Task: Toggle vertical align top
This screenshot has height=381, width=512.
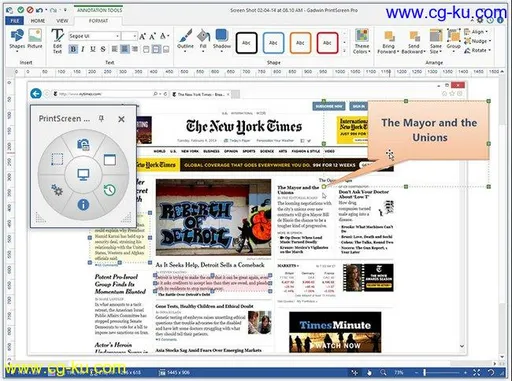Action: click(x=146, y=49)
